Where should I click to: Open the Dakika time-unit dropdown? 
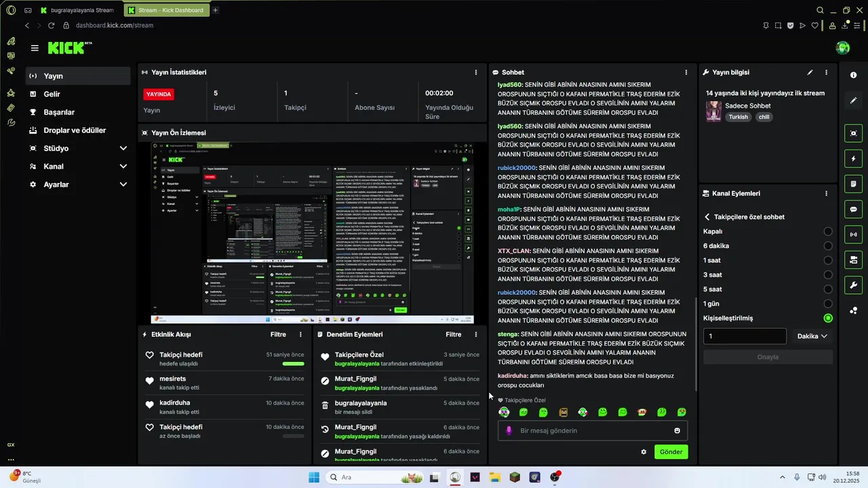pos(812,336)
